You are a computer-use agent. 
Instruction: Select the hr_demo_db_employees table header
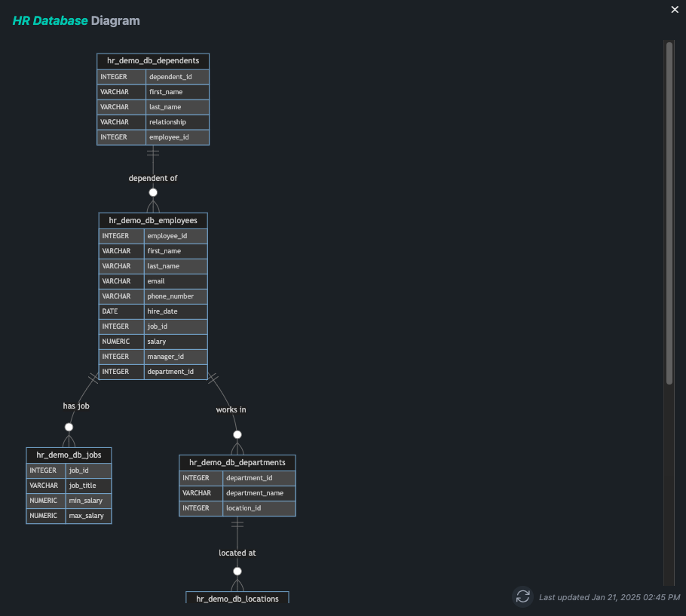pos(153,220)
